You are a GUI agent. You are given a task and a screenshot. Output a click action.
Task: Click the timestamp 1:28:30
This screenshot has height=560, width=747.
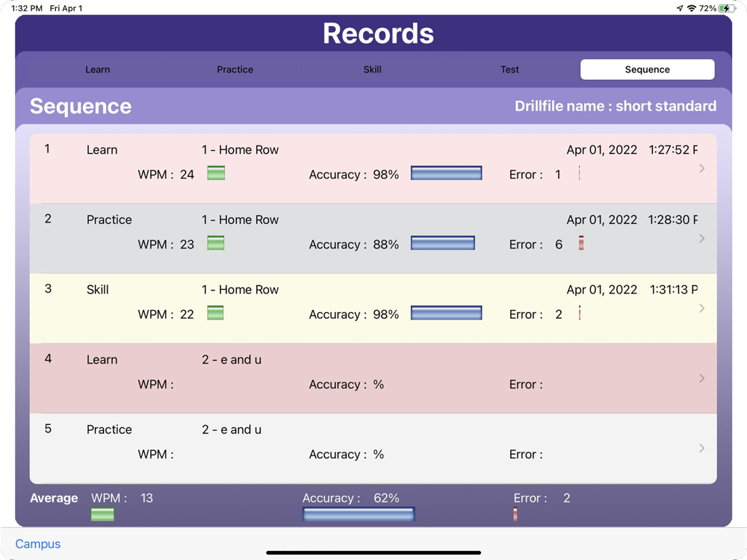[673, 220]
